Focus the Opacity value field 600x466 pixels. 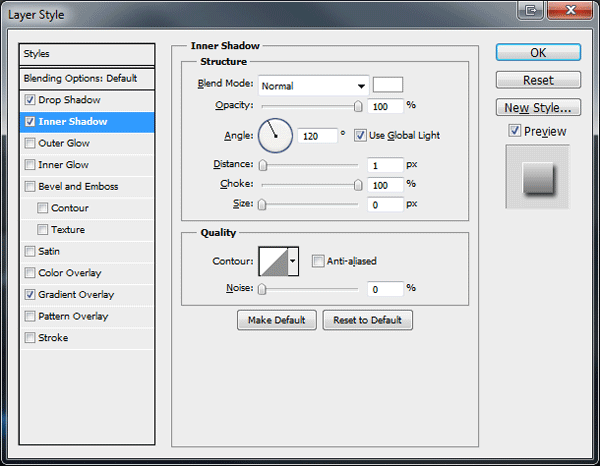(385, 106)
